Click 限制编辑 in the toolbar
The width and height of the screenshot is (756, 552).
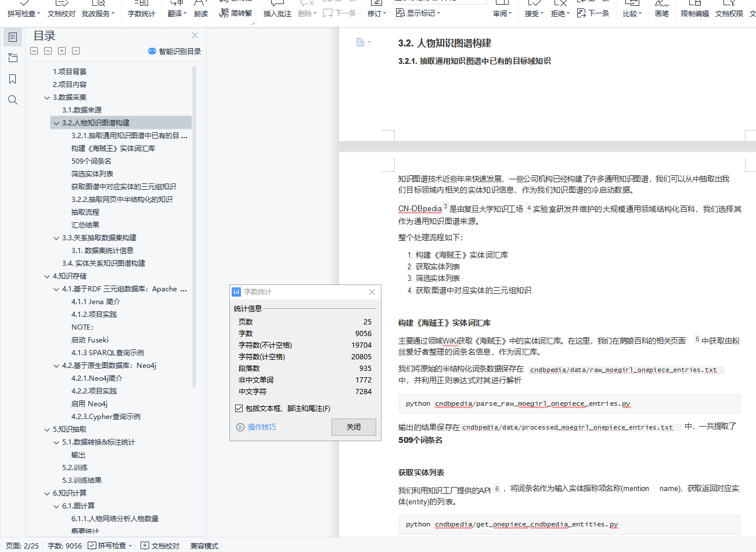[x=695, y=9]
